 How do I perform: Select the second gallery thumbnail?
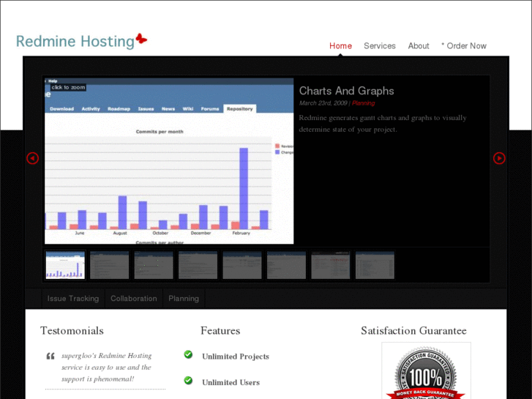[x=109, y=265]
